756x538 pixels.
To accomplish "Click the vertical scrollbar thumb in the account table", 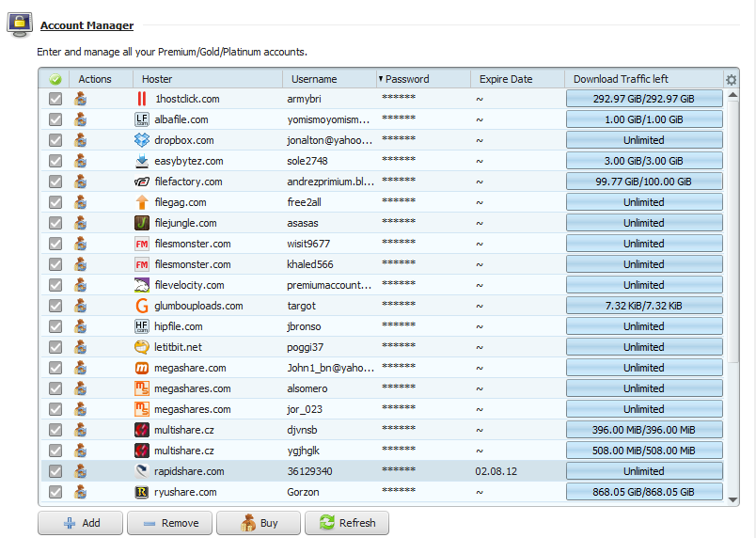I will (x=732, y=232).
